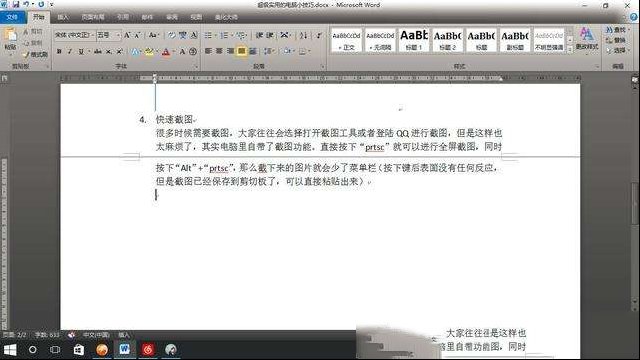640x360 pixels.
Task: Click the bullet list icon
Action: pos(208,36)
